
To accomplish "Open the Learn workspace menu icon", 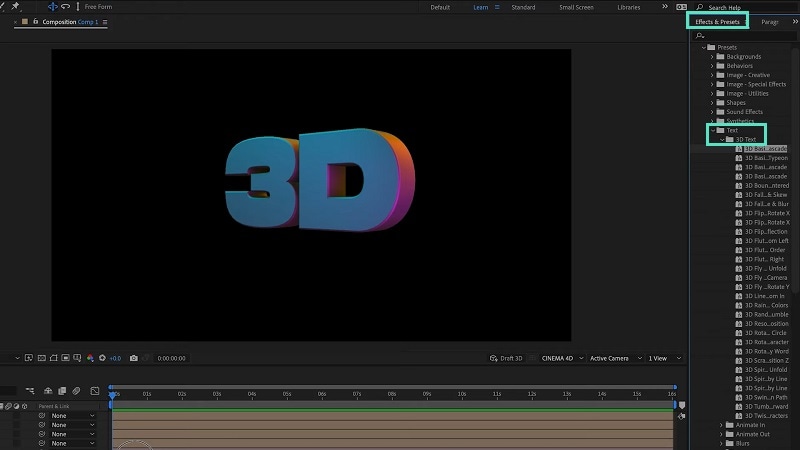I will click(497, 7).
